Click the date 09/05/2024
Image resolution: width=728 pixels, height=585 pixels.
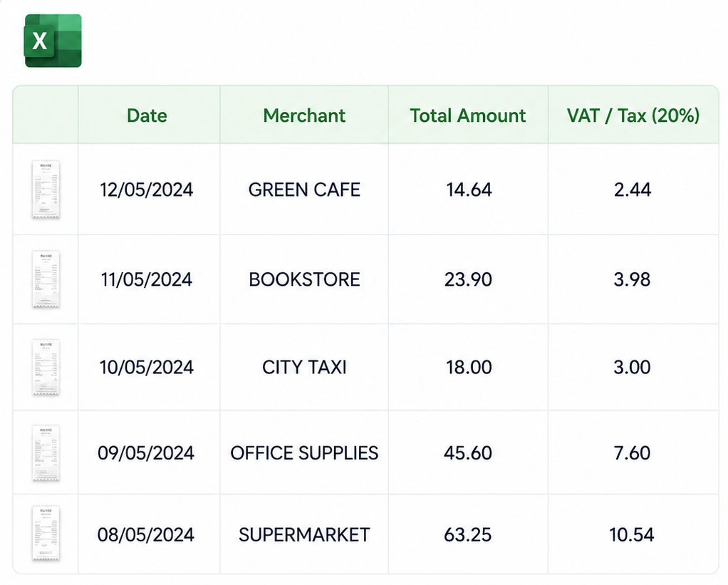click(146, 453)
